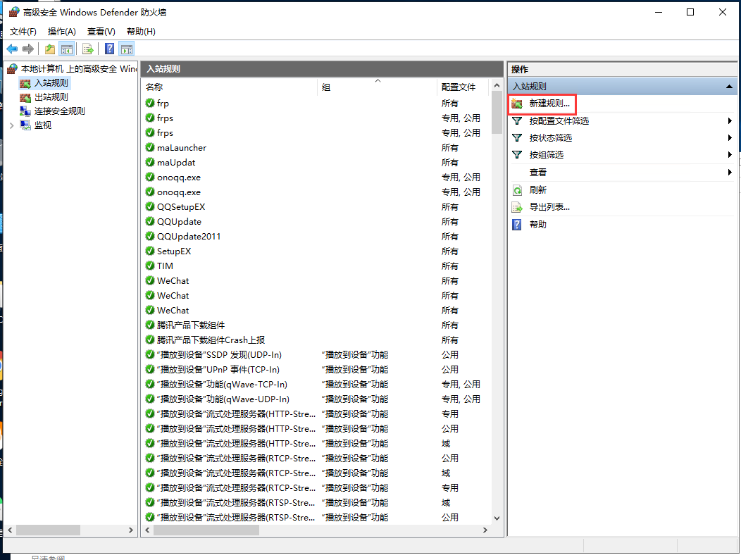Select the maUpdat rule row
741x560 pixels.
[x=316, y=162]
